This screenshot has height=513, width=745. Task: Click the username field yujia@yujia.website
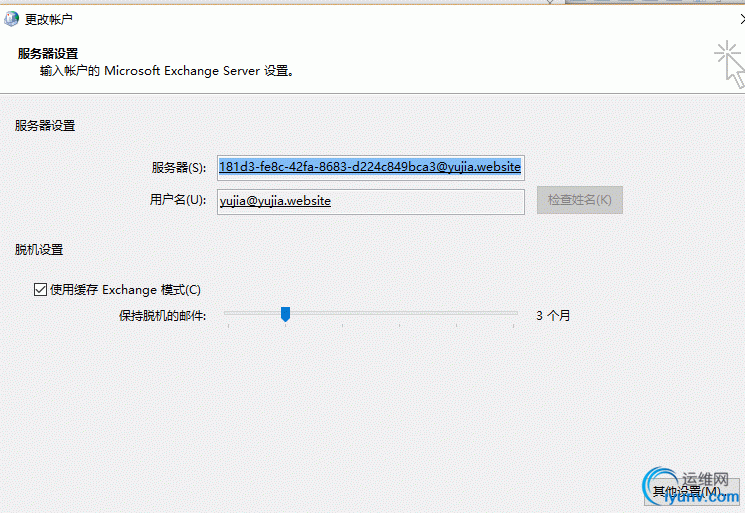pyautogui.click(x=371, y=201)
